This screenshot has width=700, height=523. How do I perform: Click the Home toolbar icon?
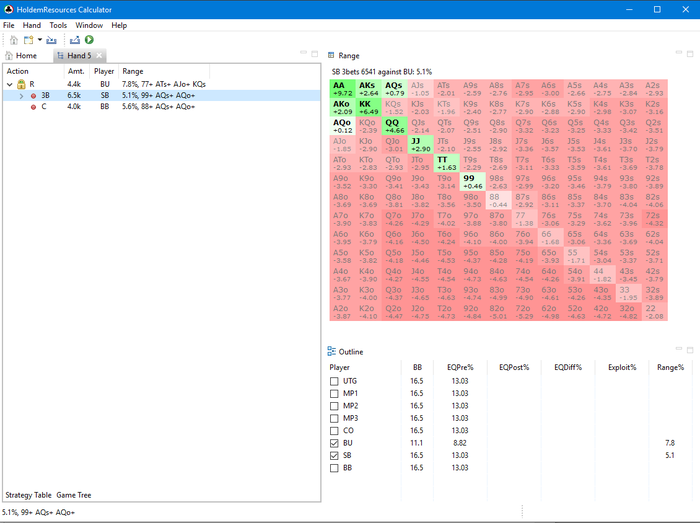(14, 40)
